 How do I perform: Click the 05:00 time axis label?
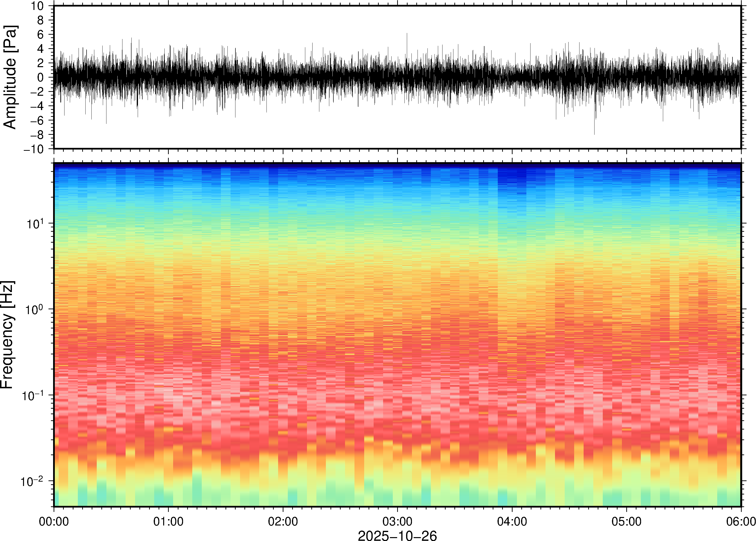coord(626,521)
